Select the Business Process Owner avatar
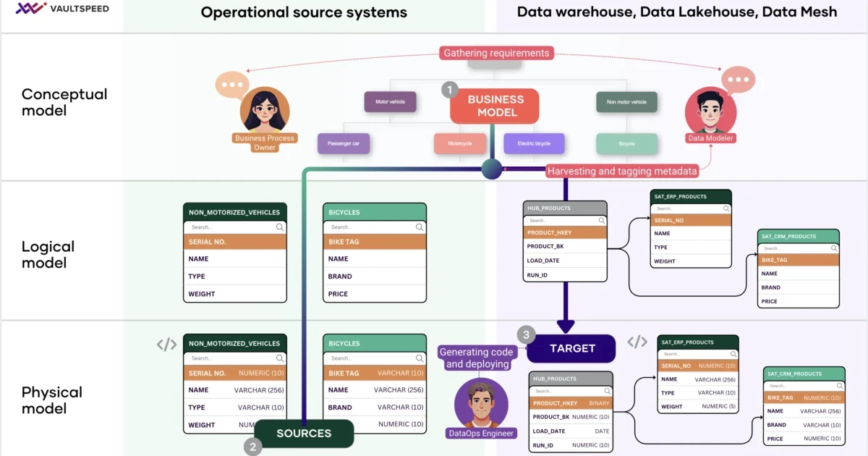868x456 pixels. [265, 111]
